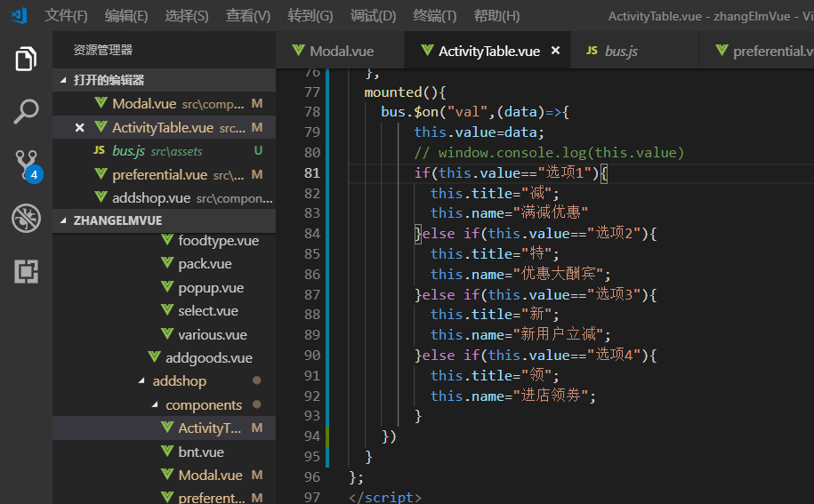Click the bus.$on("val" code line
The height and width of the screenshot is (504, 814).
coord(475,112)
